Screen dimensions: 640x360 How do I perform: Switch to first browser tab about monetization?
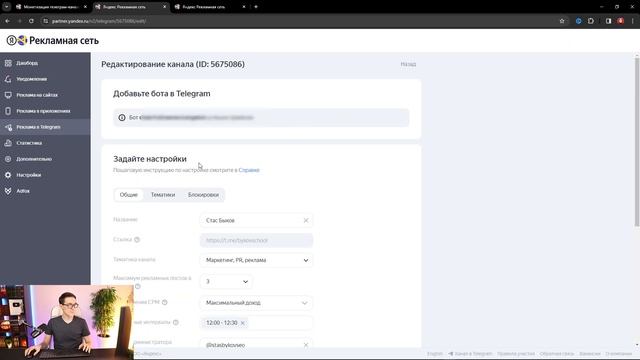click(x=51, y=7)
